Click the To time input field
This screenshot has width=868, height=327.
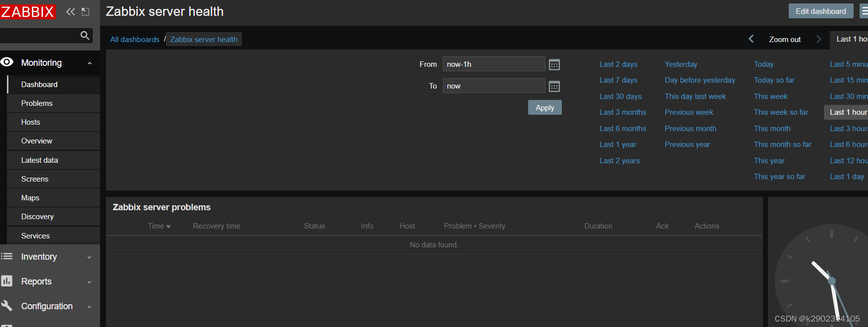494,86
